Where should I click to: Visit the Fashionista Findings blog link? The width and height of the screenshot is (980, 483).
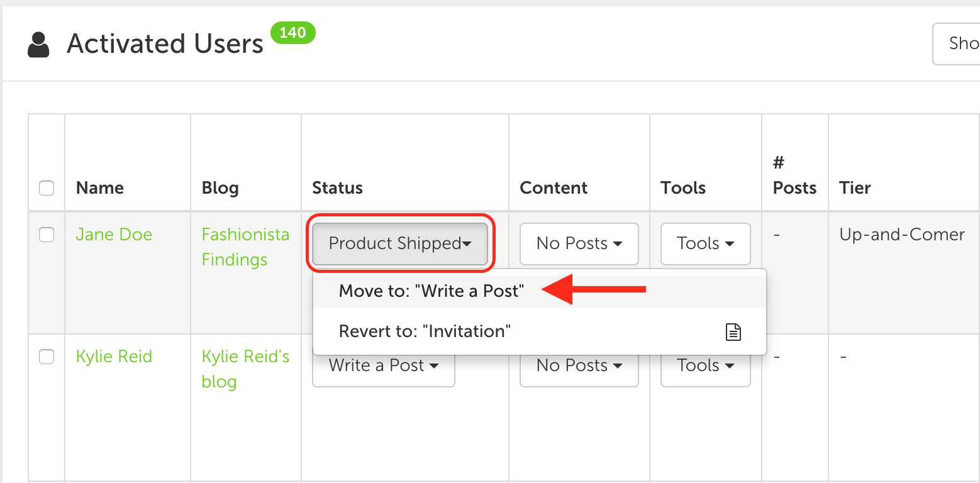tap(245, 247)
